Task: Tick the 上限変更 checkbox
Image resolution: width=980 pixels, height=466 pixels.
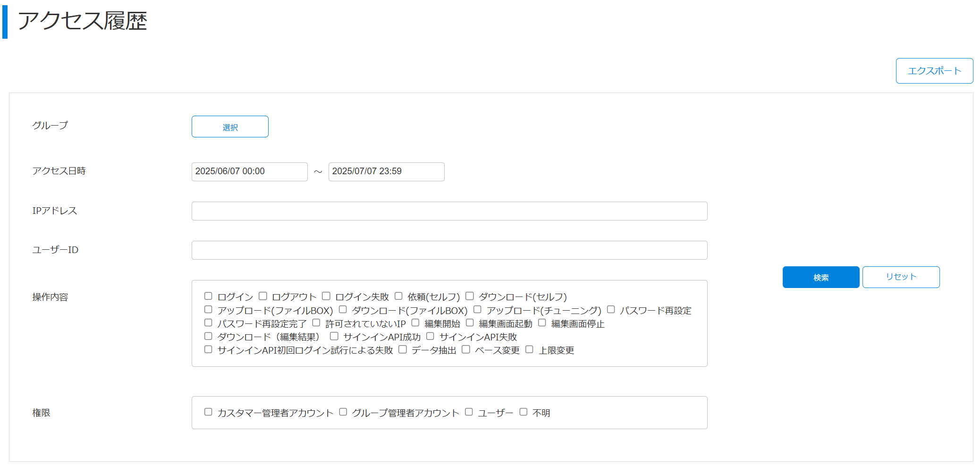Action: pyautogui.click(x=529, y=349)
